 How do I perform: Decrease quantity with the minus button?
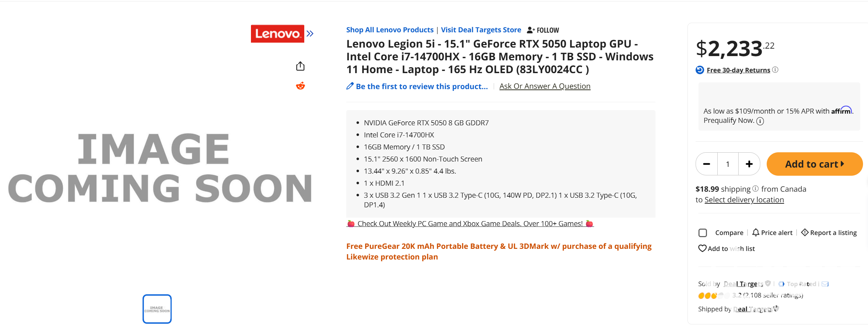707,164
